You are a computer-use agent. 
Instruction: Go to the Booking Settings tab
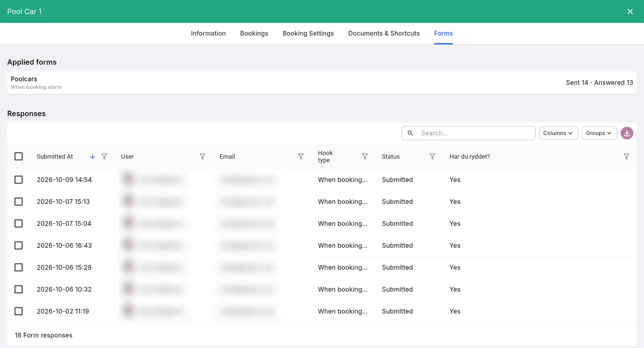[308, 33]
